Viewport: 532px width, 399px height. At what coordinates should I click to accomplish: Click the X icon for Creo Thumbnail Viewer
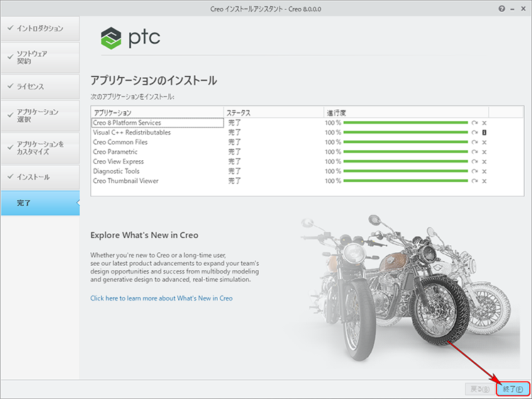[484, 181]
